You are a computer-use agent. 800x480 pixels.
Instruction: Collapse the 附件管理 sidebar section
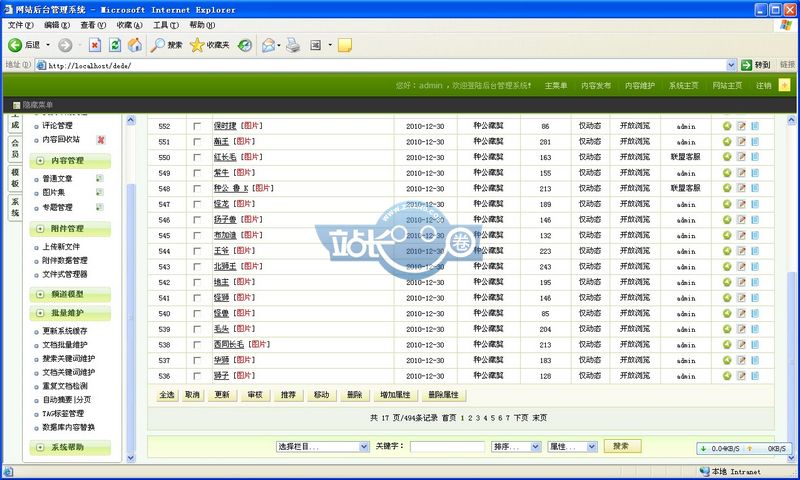pyautogui.click(x=70, y=229)
